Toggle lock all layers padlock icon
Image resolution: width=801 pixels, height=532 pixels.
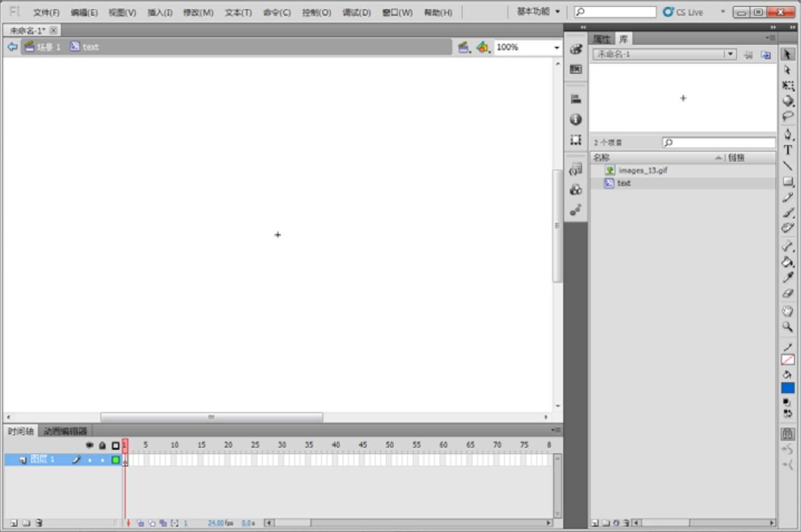click(x=102, y=445)
